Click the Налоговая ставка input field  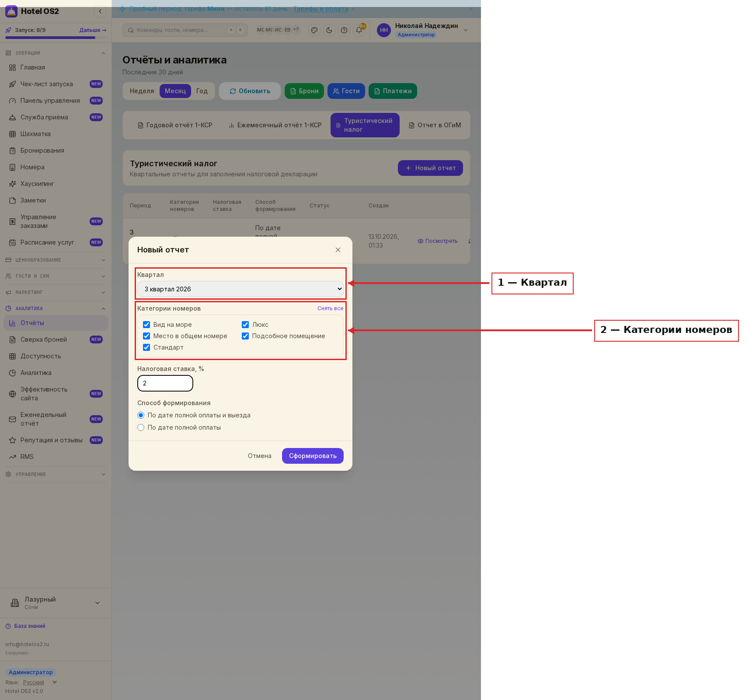165,383
